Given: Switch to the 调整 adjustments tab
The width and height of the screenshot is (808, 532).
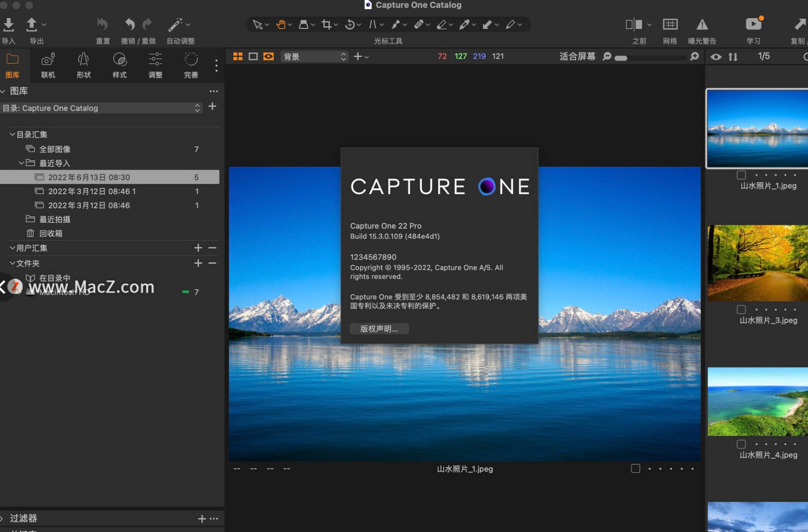Looking at the screenshot, I should tap(155, 66).
